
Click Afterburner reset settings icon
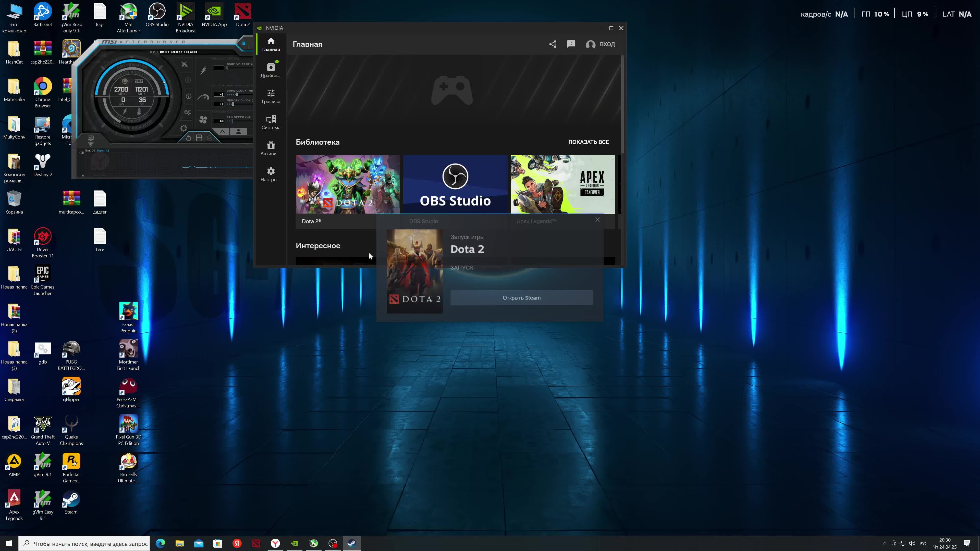point(188,138)
